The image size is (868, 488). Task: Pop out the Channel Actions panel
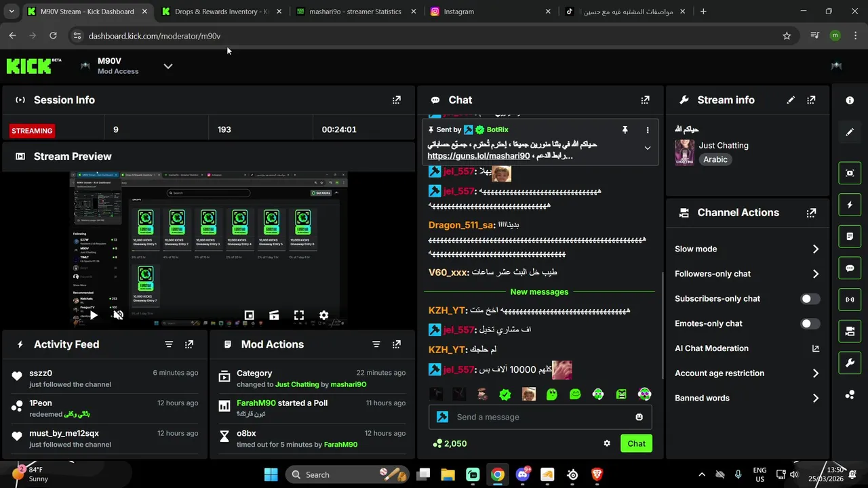click(x=811, y=212)
